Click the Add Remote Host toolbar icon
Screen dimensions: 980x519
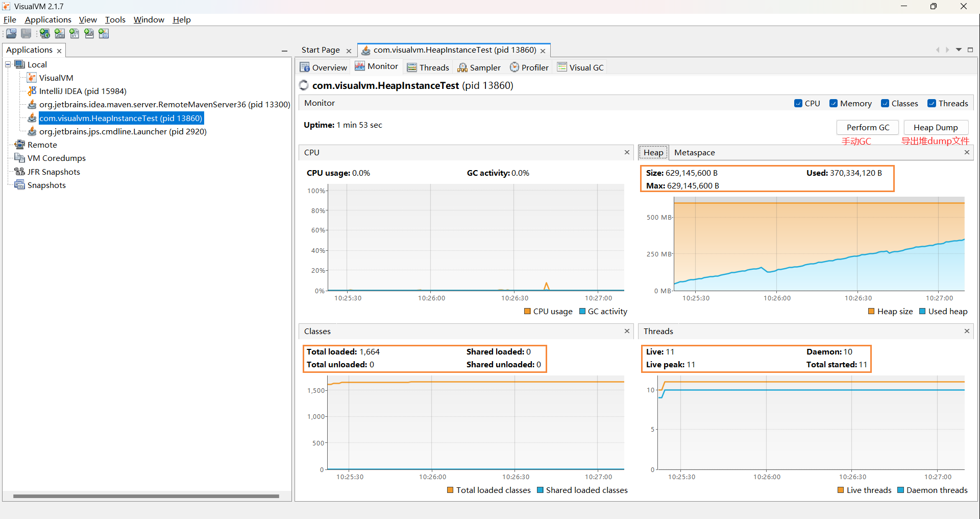(45, 34)
